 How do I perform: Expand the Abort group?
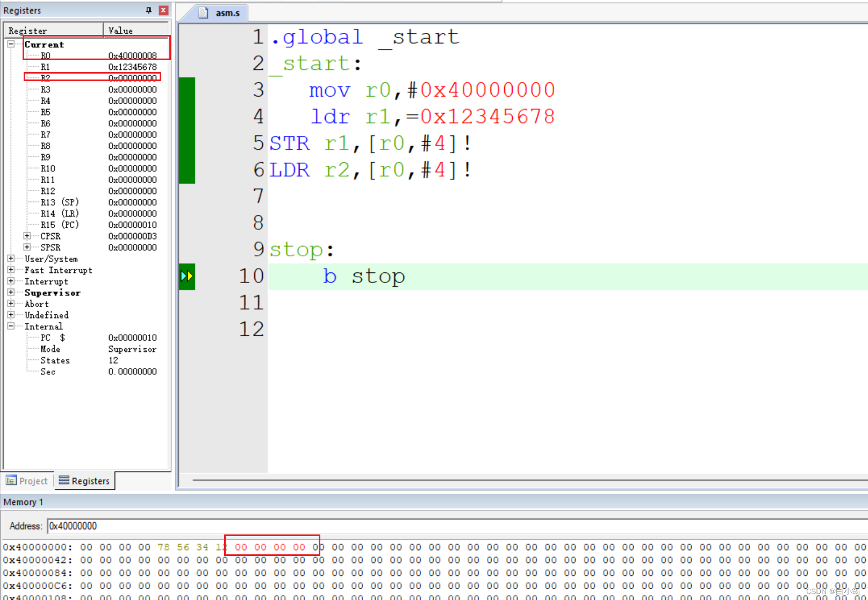11,303
